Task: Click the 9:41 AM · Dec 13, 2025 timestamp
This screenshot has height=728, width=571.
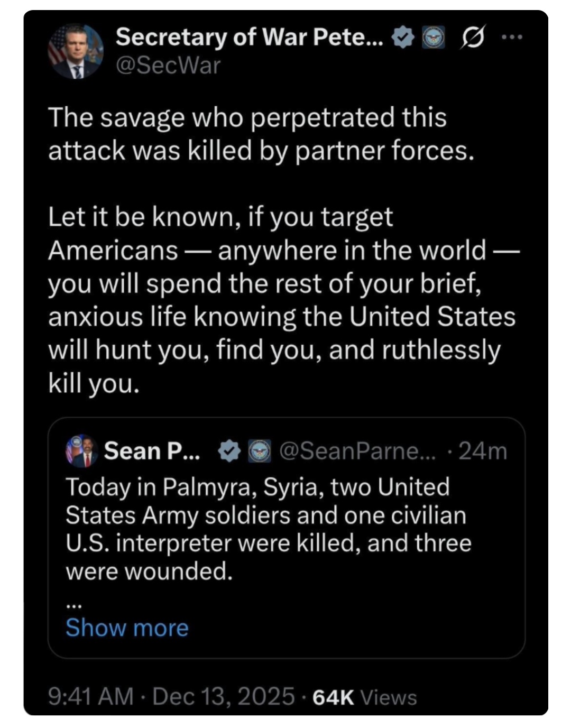Action: [x=171, y=696]
